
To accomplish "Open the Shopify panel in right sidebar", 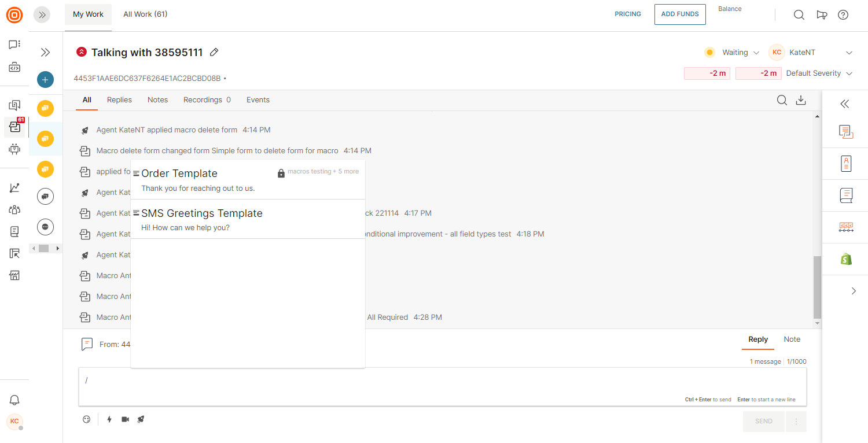I will 846,259.
